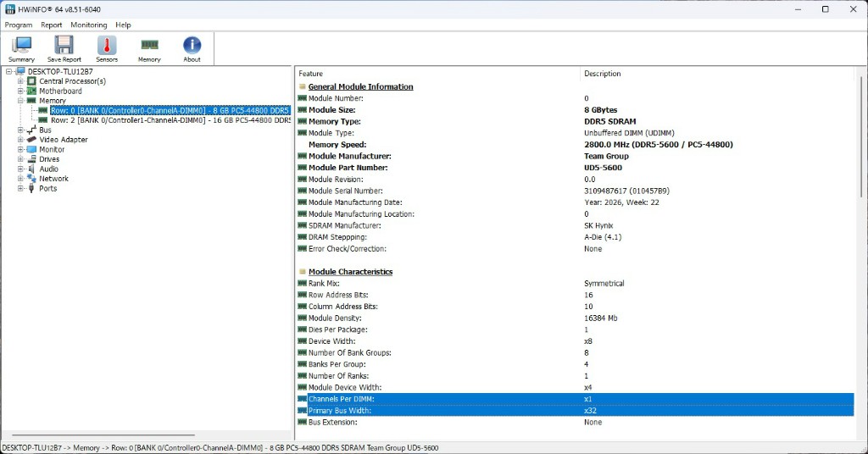Click the DESKTOP-TLU12B7 computer icon
This screenshot has width=868, height=454.
pyautogui.click(x=20, y=71)
